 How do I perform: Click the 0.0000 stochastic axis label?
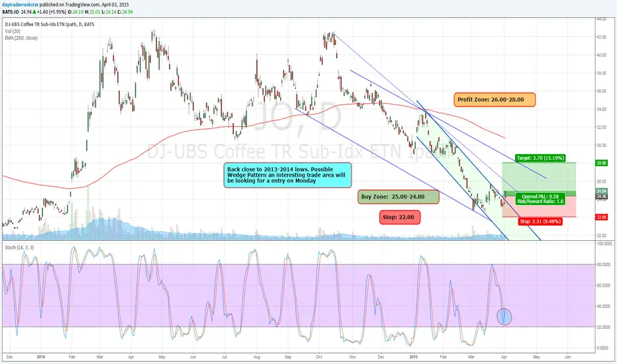click(604, 348)
